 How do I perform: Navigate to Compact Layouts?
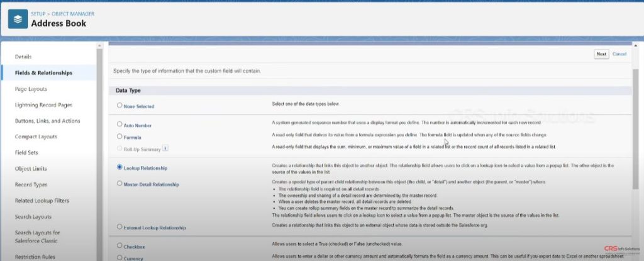coord(36,136)
